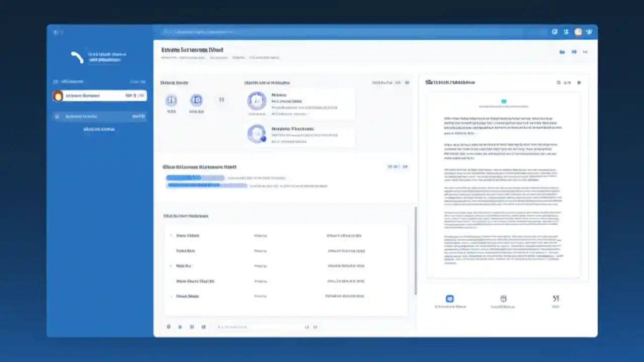Check the checkbox on the first table row
This screenshot has width=644, height=362.
pyautogui.click(x=171, y=235)
